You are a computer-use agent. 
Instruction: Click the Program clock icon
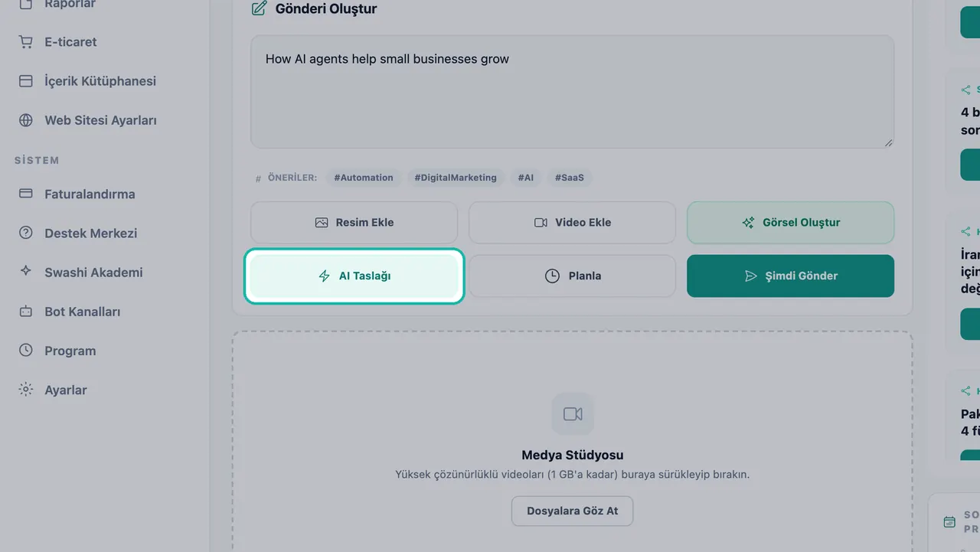click(26, 351)
